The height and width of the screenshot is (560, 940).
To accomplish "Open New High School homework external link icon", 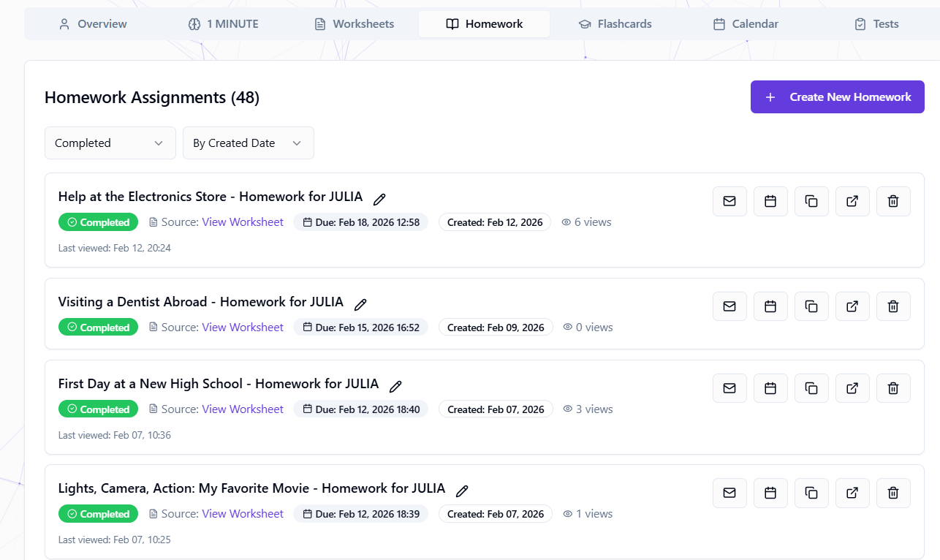I will click(852, 388).
